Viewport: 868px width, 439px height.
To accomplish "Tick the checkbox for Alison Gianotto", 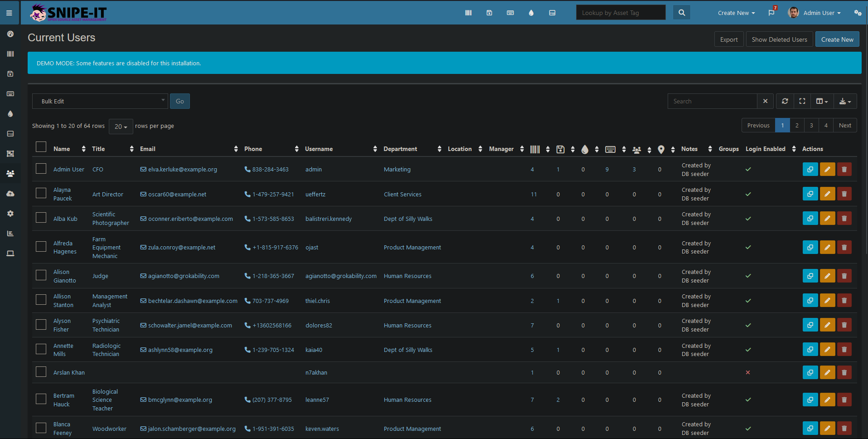I will tap(41, 275).
